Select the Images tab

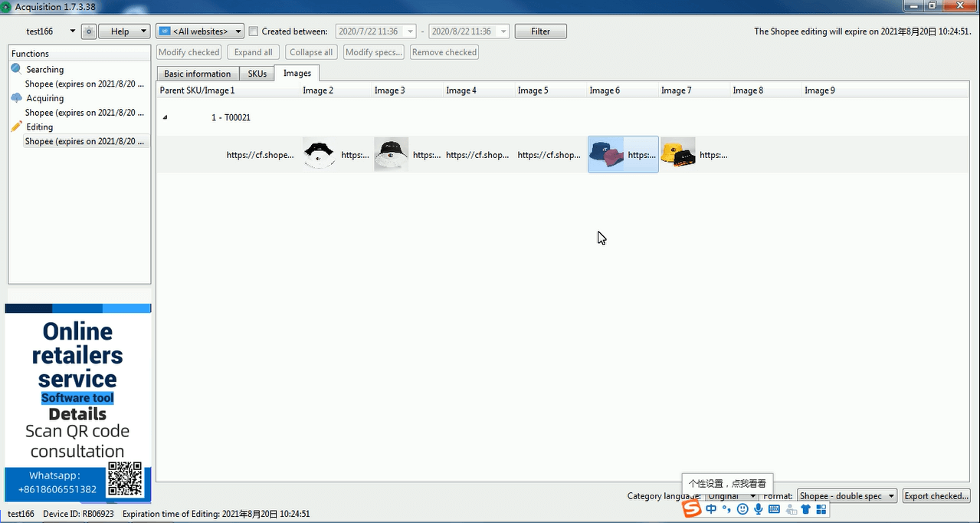coord(297,73)
